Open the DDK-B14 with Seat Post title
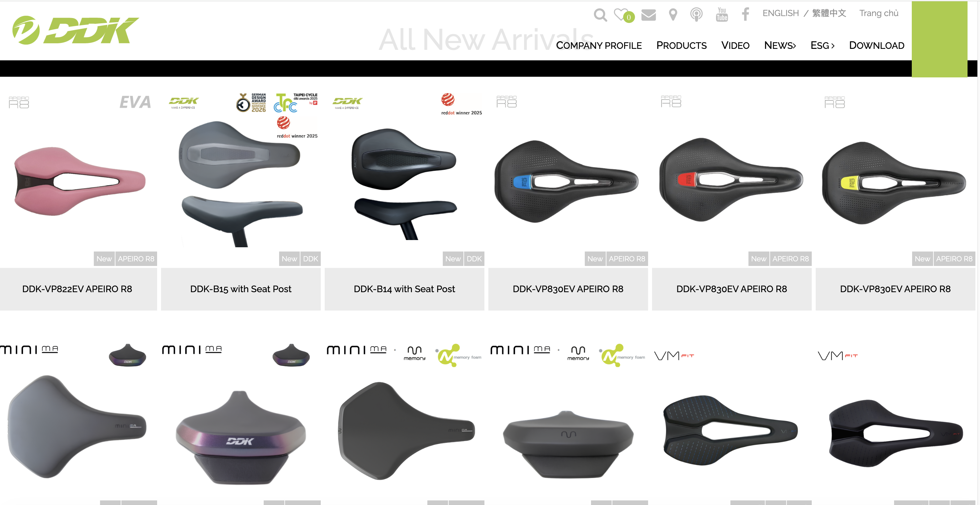 (x=404, y=289)
